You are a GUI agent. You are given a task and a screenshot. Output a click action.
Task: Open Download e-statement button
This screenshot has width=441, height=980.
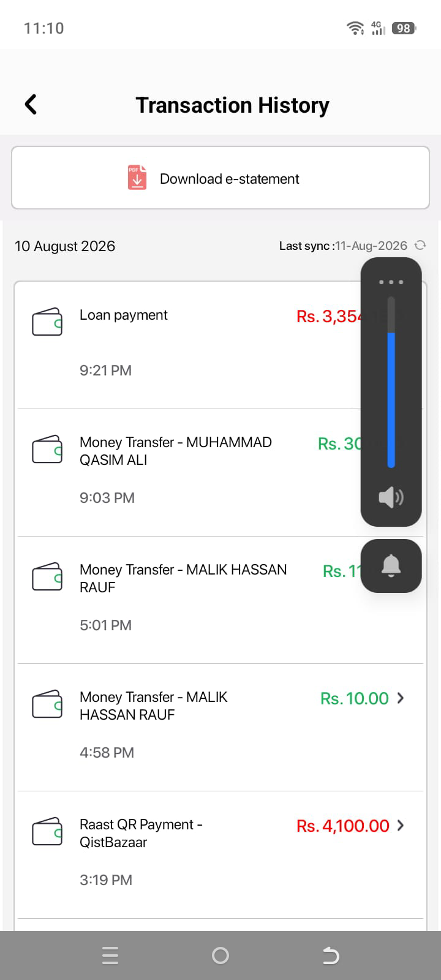pyautogui.click(x=221, y=178)
